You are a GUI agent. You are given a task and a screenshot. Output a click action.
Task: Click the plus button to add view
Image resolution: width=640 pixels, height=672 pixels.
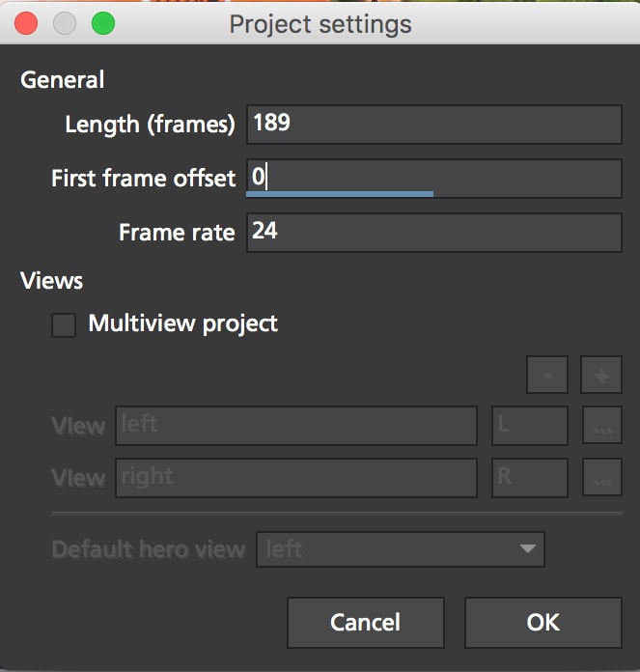600,375
